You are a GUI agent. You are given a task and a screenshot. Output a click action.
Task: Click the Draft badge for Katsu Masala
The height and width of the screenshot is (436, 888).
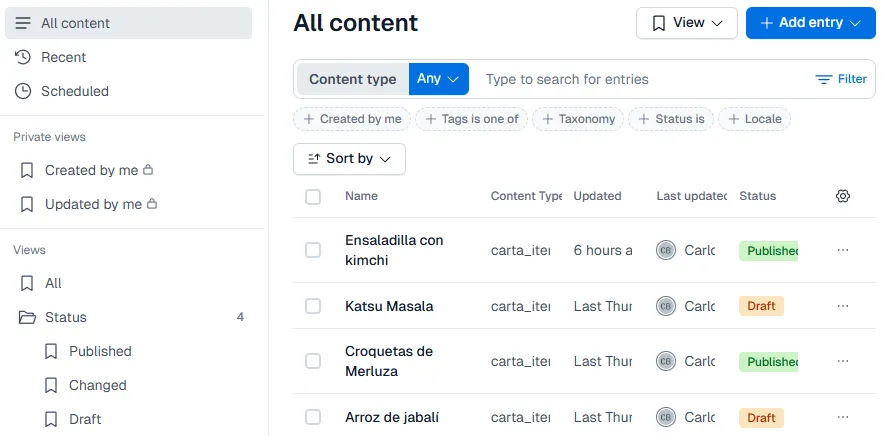click(x=761, y=306)
